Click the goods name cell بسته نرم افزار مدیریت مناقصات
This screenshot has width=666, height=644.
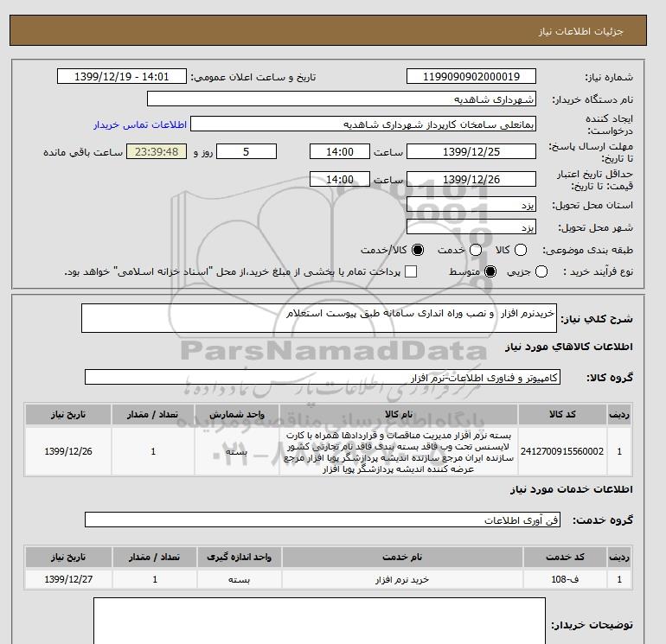[399, 451]
